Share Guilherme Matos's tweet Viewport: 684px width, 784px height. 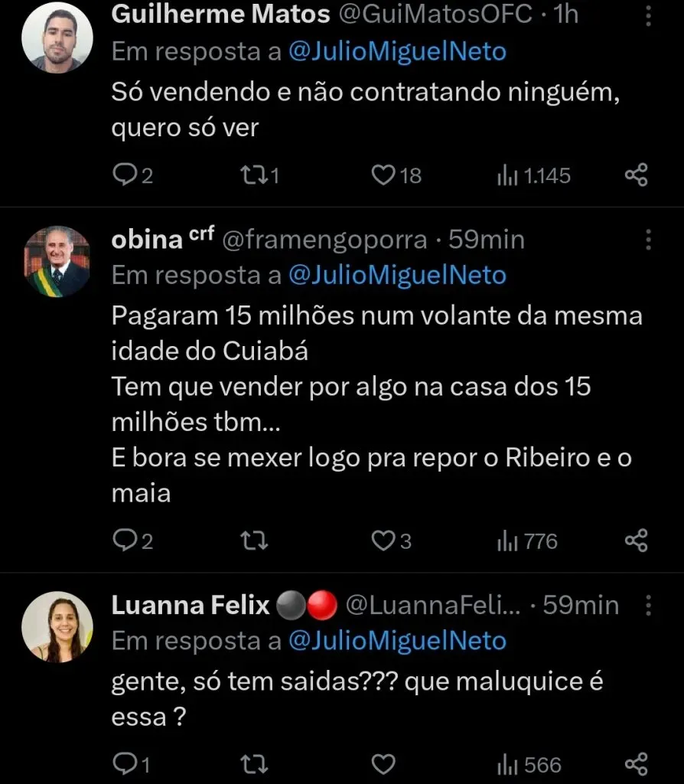point(636,175)
